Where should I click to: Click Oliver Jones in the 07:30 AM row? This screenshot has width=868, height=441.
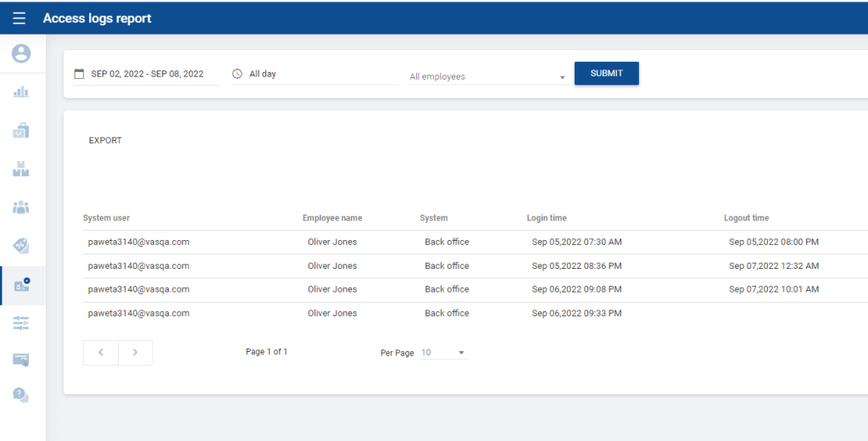click(x=332, y=242)
